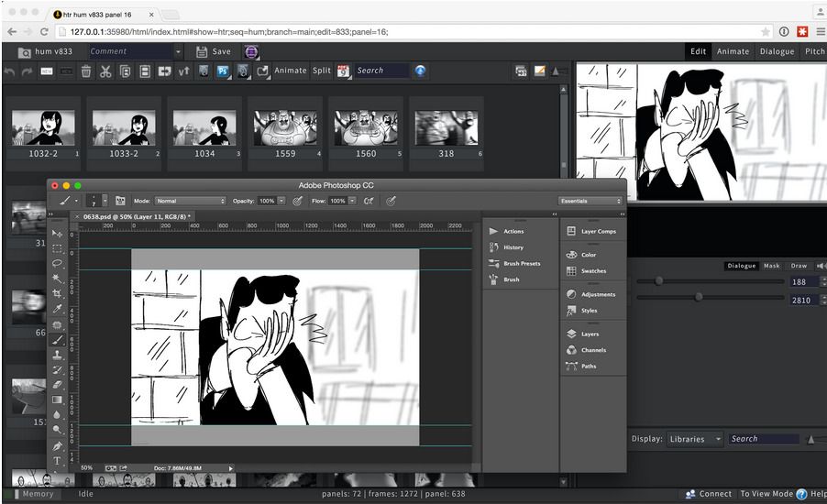Click the Save button

(x=214, y=51)
